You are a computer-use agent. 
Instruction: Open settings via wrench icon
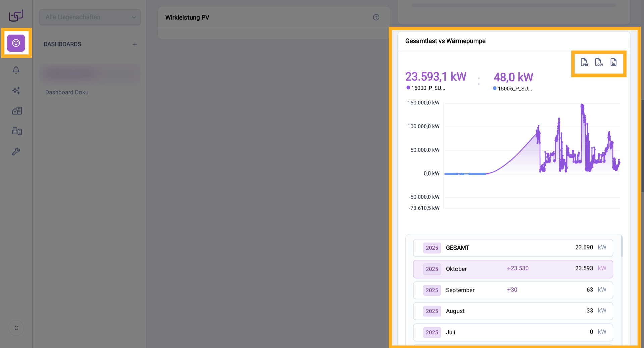pyautogui.click(x=16, y=151)
